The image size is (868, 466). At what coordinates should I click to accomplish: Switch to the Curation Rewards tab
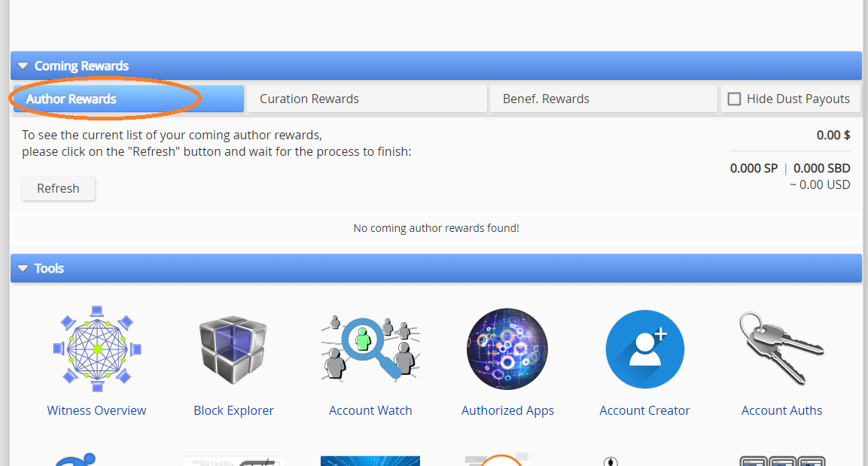(x=367, y=99)
